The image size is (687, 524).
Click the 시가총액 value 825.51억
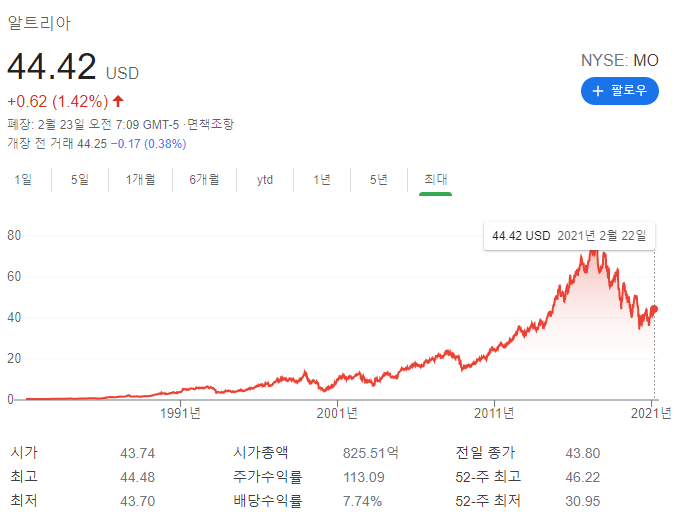tap(371, 453)
